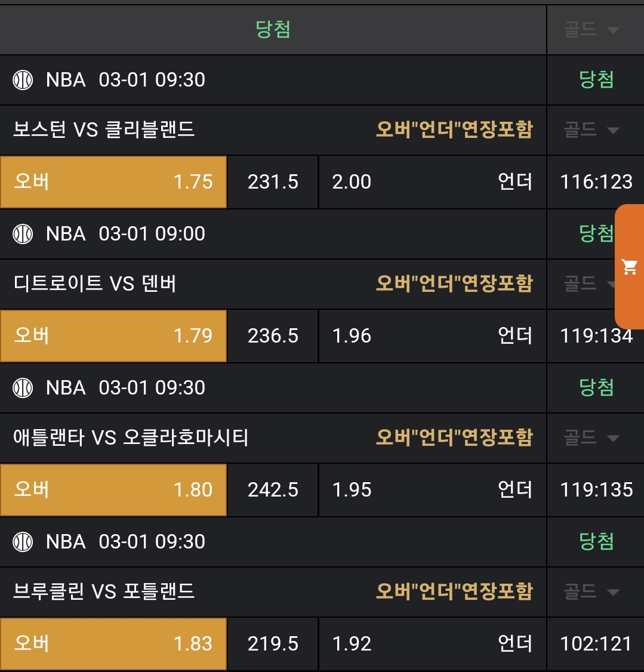Click basketball icon for Brooklyn vs Portland game
644x672 pixels.
[x=23, y=542]
